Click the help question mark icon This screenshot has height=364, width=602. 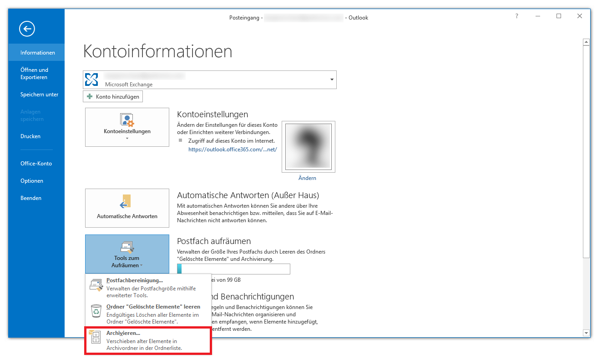[x=516, y=16]
